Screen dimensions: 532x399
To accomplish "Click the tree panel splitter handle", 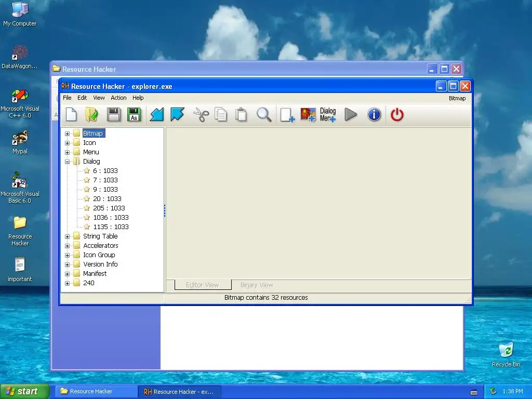I will coord(165,210).
